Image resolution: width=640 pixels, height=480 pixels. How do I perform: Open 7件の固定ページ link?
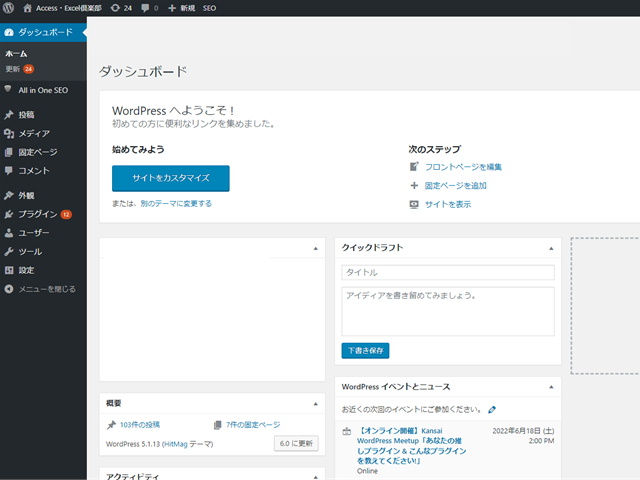[x=253, y=425]
